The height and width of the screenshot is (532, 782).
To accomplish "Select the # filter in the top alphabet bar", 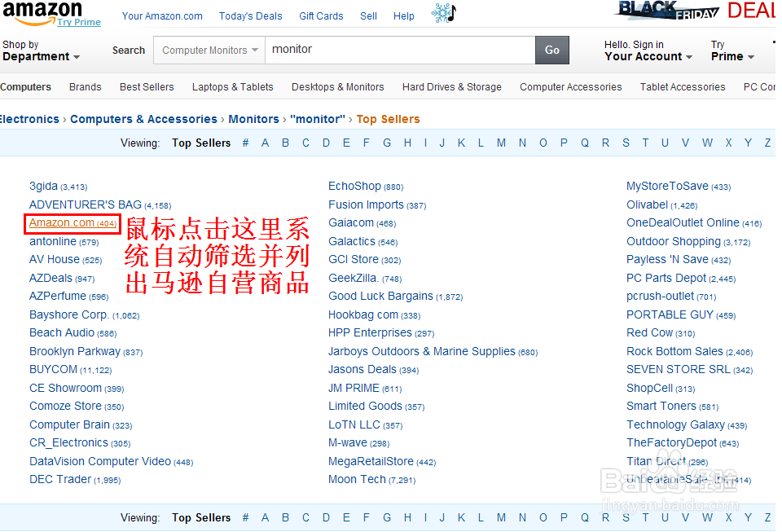I will click(245, 143).
